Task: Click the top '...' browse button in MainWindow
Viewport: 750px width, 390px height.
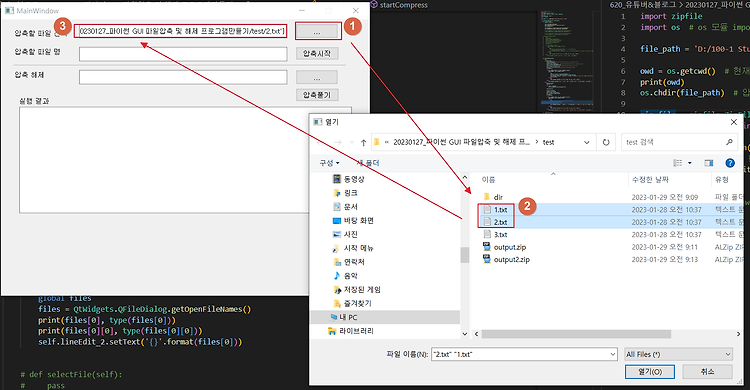Action: 317,32
